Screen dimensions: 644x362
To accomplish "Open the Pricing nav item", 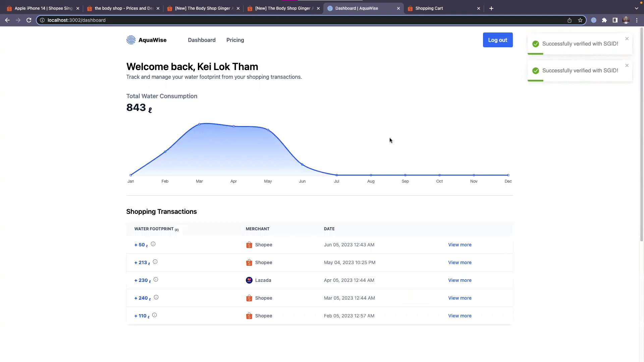I will click(x=235, y=40).
